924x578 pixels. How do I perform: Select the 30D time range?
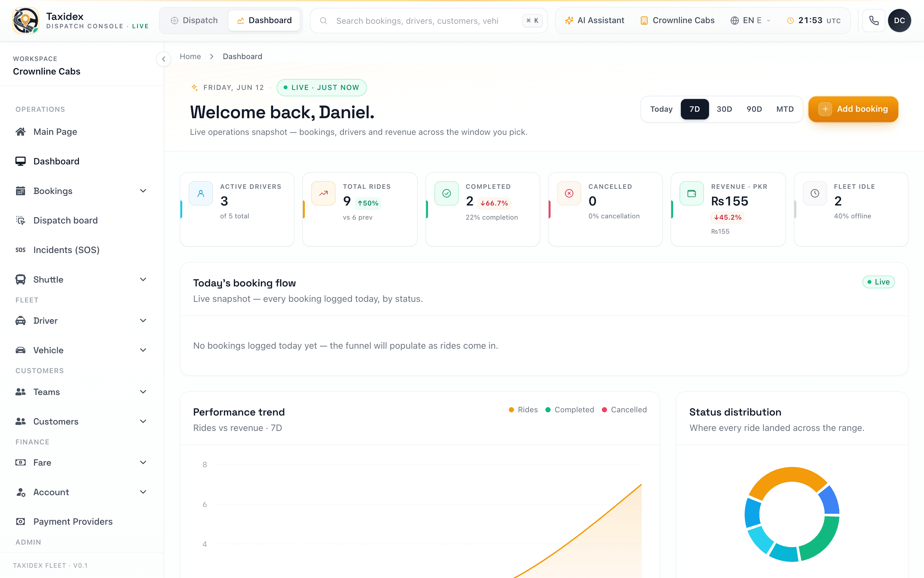[x=724, y=109]
